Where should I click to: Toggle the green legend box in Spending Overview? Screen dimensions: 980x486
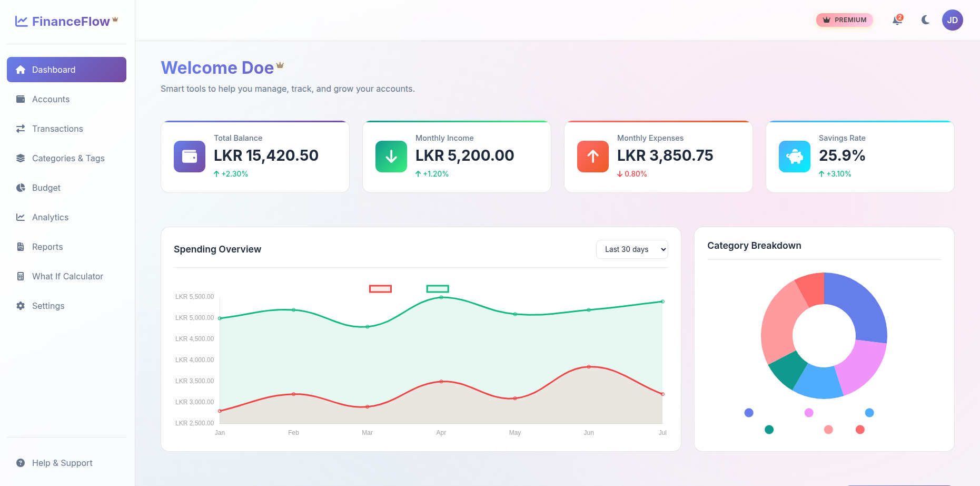(x=438, y=289)
